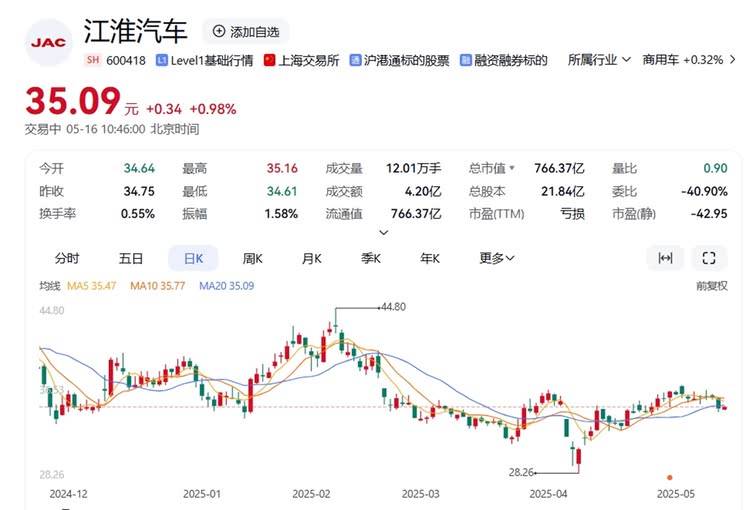Expand the 所属行业 dropdown

point(599,60)
